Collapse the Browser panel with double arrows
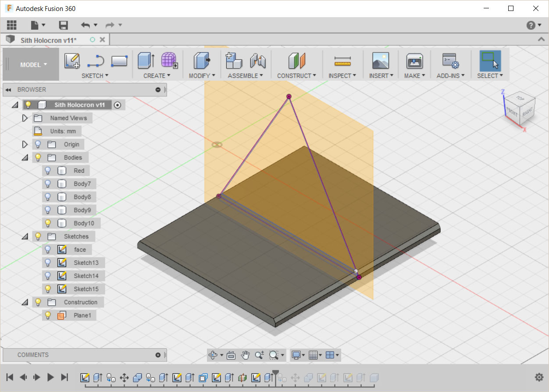 tap(8, 89)
